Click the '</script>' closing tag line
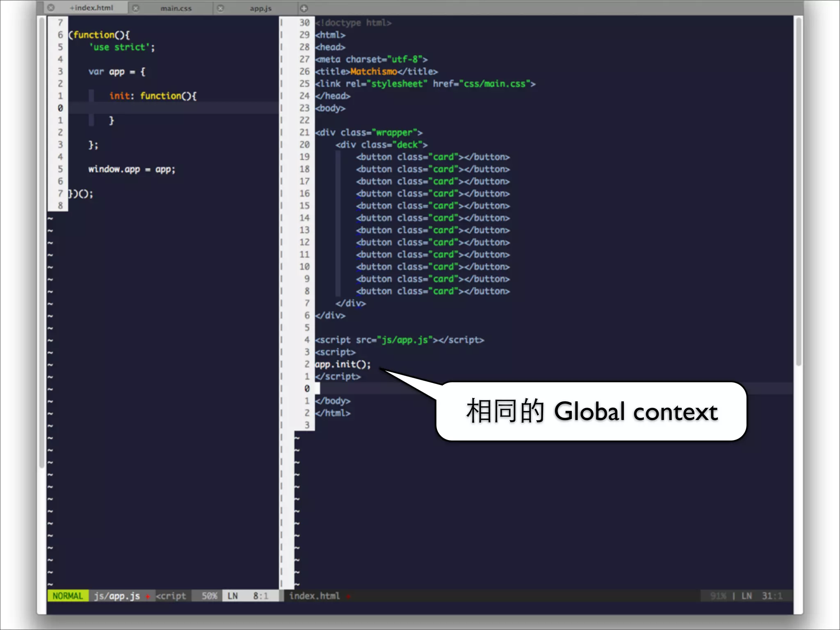The height and width of the screenshot is (630, 840). click(338, 377)
